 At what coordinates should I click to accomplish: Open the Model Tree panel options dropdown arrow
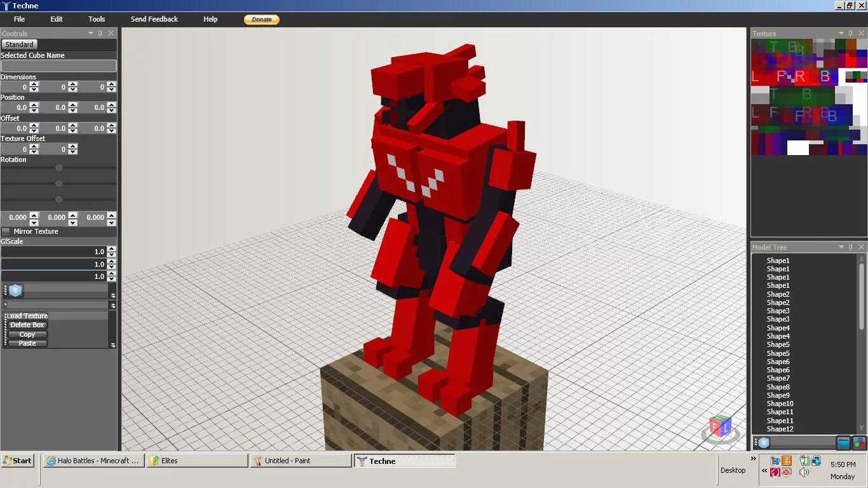coord(841,247)
